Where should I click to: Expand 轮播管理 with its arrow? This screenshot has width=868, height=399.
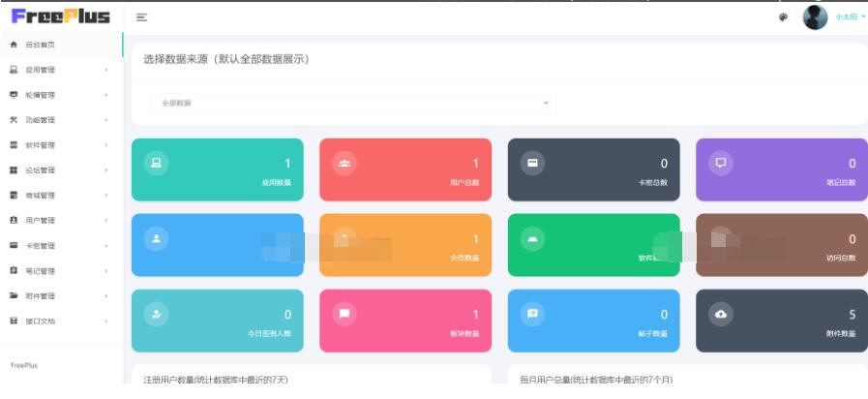pyautogui.click(x=105, y=95)
